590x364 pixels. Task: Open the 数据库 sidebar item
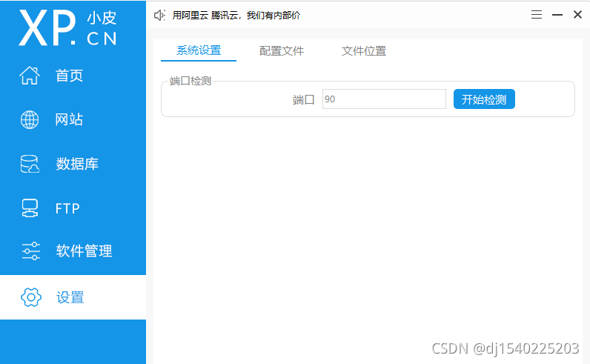77,164
